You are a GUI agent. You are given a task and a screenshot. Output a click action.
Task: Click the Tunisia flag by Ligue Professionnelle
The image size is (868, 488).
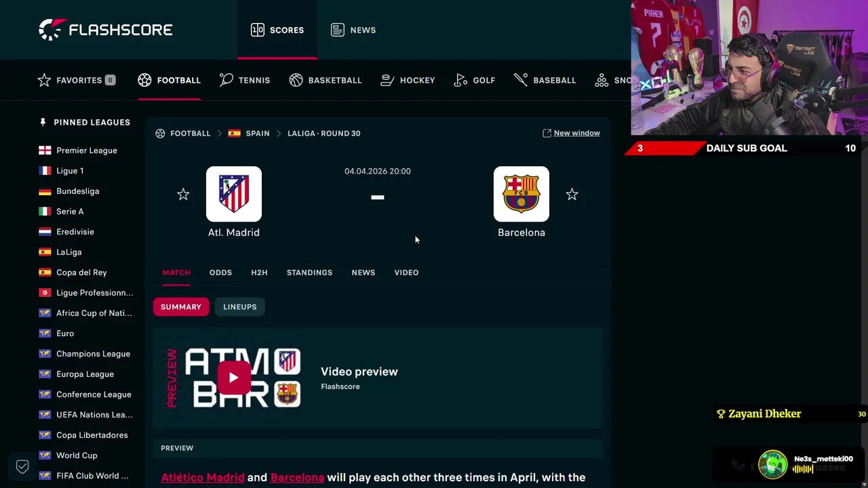tap(45, 293)
